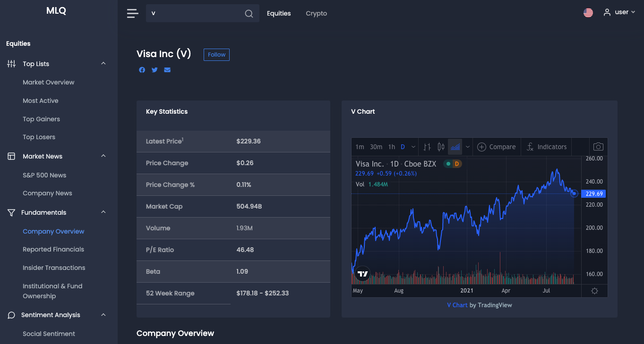644x344 pixels.
Task: Share Visa on Facebook
Action: point(142,70)
